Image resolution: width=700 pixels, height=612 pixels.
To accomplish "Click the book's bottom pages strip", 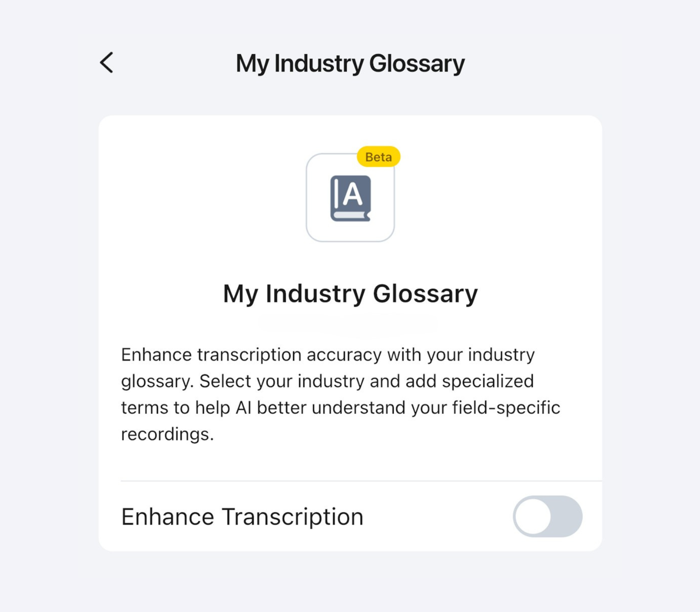I will [350, 216].
